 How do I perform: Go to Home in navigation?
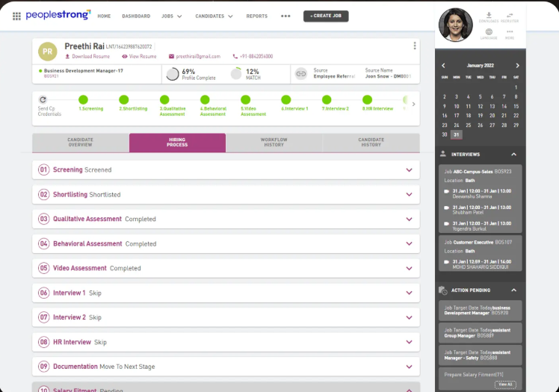point(104,16)
